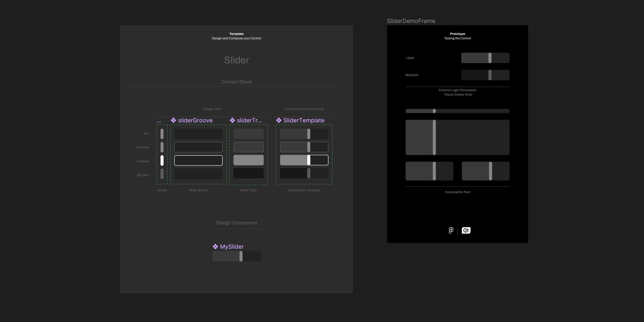
Task: Click the Blocked slider in the prototype
Action: point(485,75)
